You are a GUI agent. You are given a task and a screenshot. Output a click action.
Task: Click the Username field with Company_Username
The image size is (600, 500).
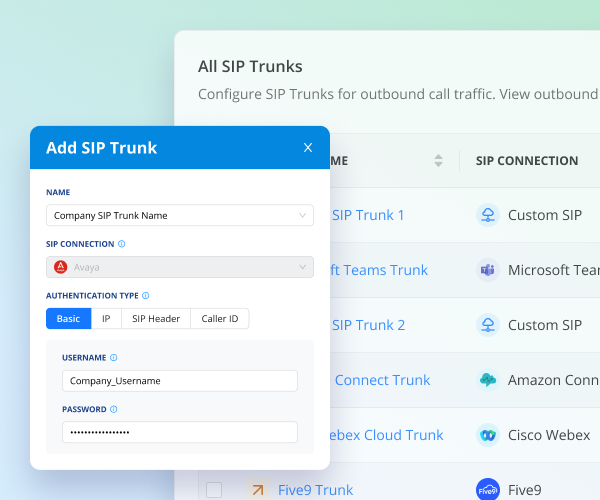tap(180, 381)
